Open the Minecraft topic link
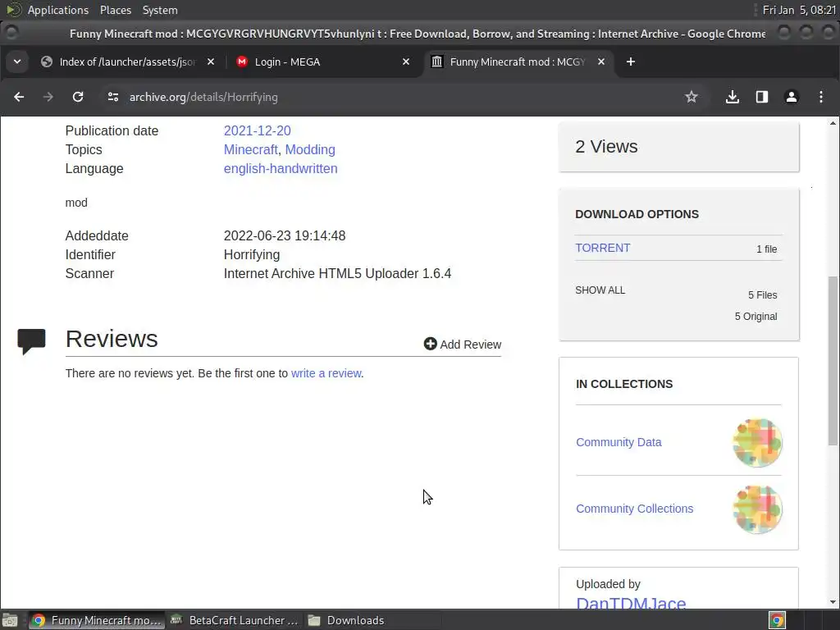Image resolution: width=840 pixels, height=630 pixels. click(x=250, y=149)
